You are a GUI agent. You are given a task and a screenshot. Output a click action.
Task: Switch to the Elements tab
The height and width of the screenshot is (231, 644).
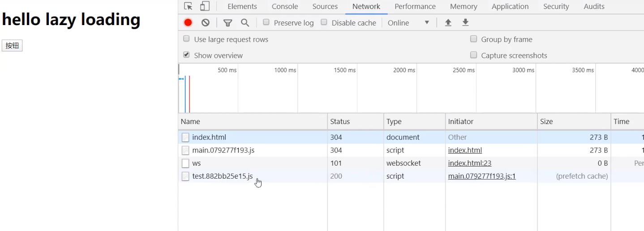click(x=242, y=6)
